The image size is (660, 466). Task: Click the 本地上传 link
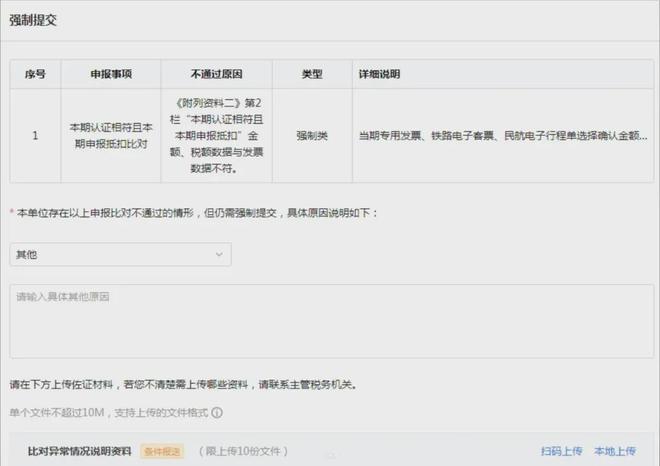pyautogui.click(x=615, y=451)
